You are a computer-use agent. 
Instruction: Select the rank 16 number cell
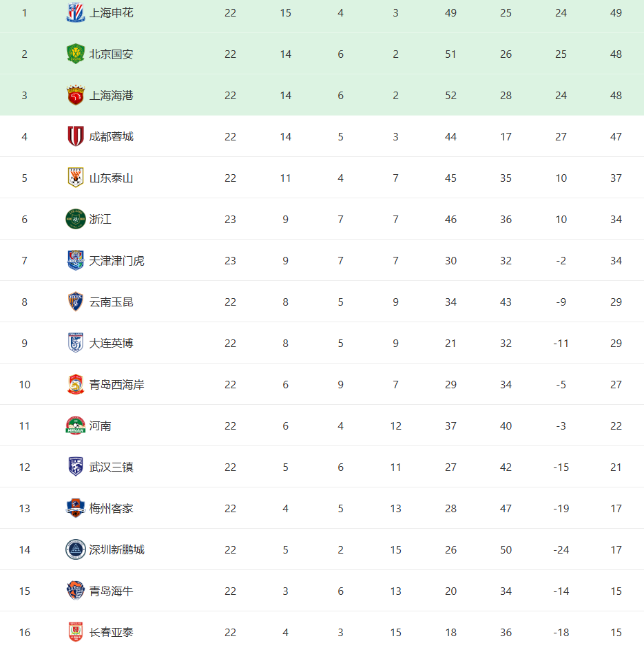[25, 633]
